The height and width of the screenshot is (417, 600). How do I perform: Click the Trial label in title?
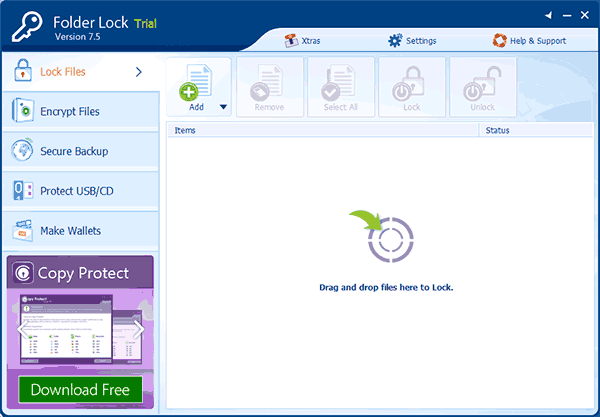tap(145, 24)
